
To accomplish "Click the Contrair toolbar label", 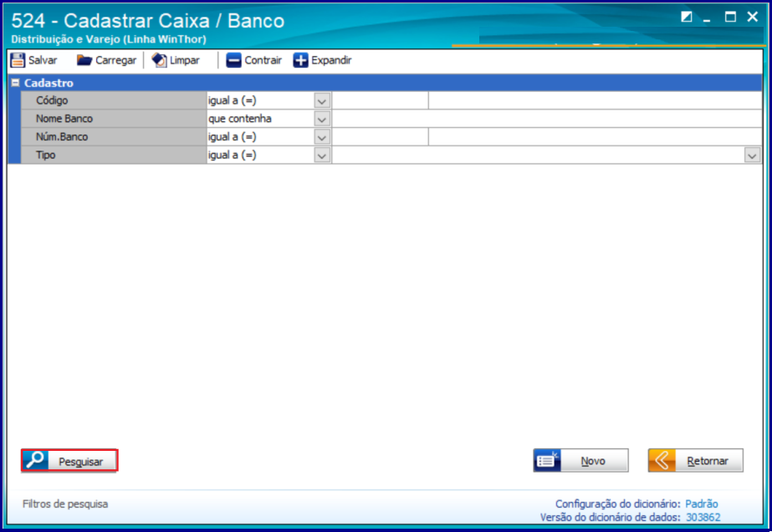I will pos(263,60).
